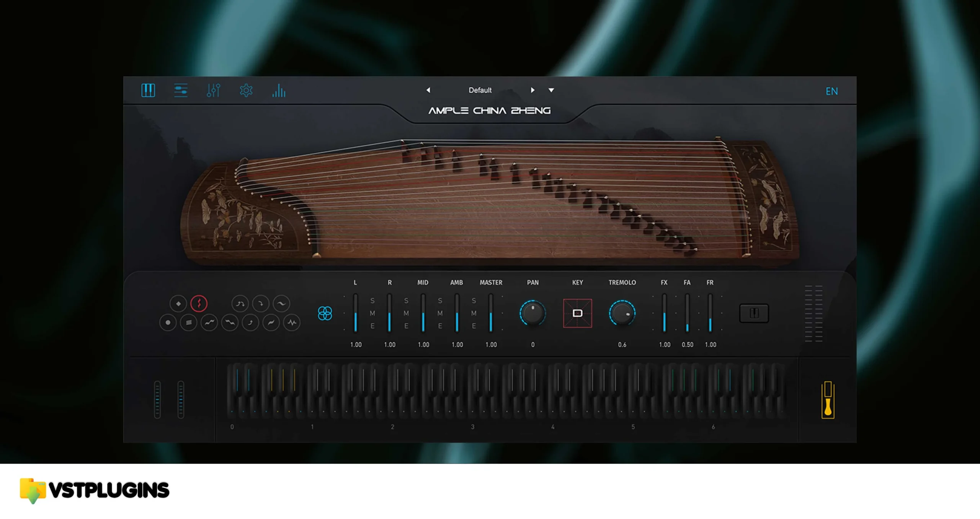Click the piano-roll button beside FR fader
The image size is (980, 519).
pyautogui.click(x=754, y=314)
